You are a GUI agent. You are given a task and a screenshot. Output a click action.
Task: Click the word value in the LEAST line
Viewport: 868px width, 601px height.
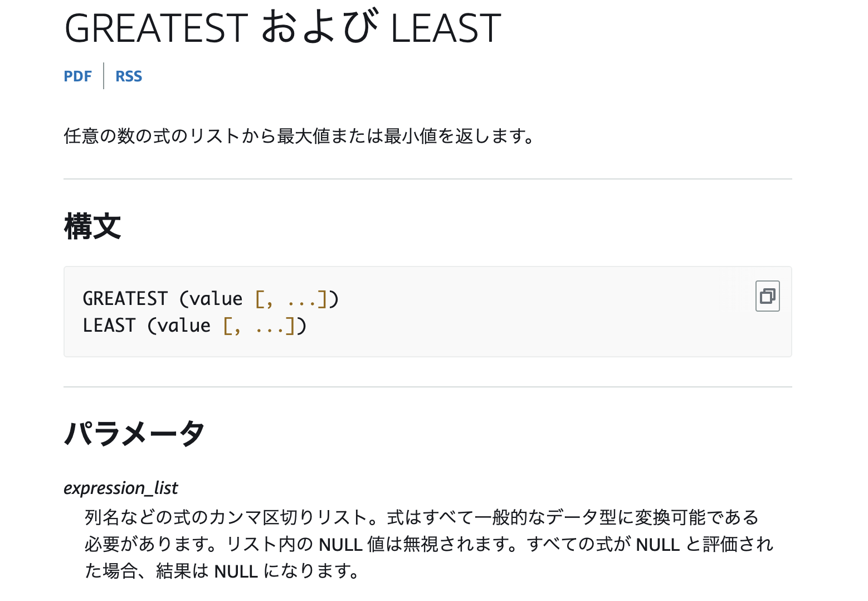(184, 326)
